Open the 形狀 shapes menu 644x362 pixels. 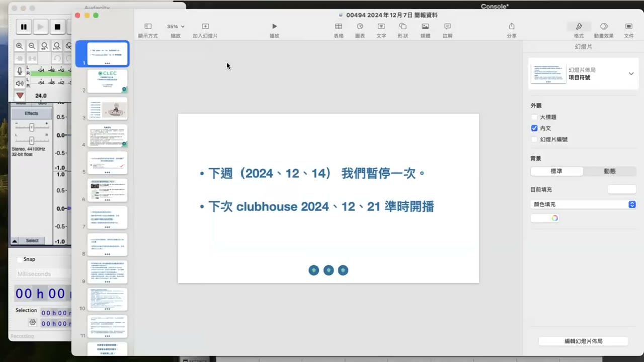[x=403, y=26]
